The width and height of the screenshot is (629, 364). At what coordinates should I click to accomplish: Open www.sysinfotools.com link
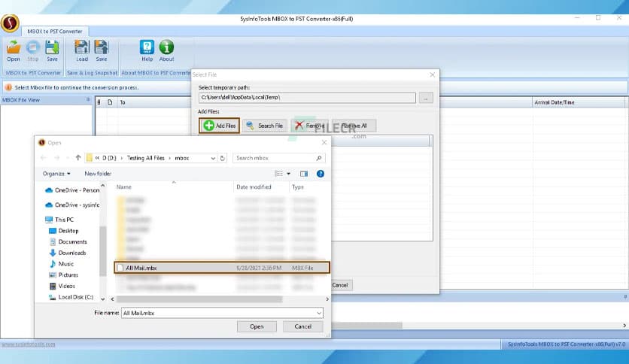pos(29,344)
